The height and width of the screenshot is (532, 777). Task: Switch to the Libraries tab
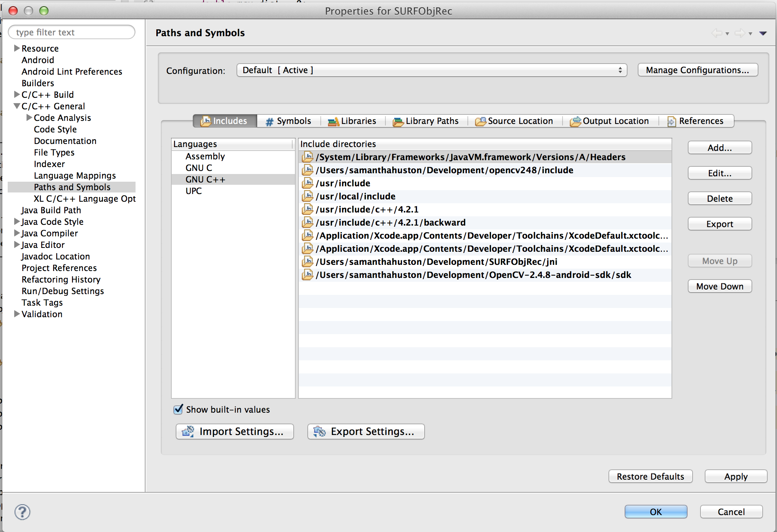click(352, 121)
